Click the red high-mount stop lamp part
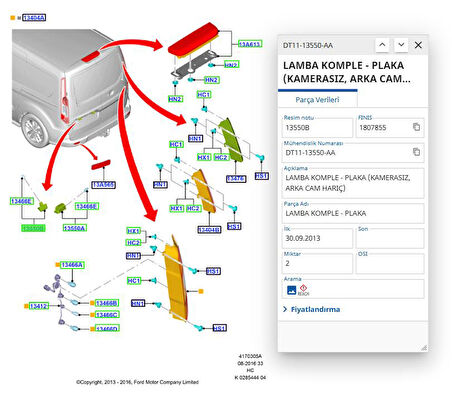The width and height of the screenshot is (452, 397). [x=194, y=39]
